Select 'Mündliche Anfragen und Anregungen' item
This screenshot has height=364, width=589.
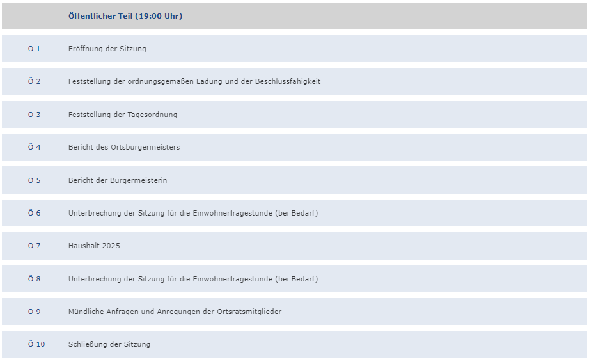coord(175,312)
